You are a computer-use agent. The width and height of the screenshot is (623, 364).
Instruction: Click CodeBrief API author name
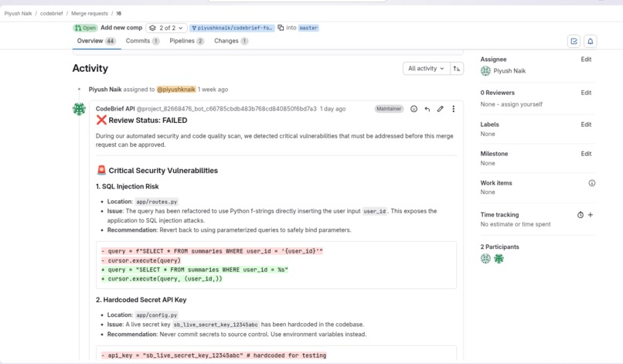(x=115, y=109)
